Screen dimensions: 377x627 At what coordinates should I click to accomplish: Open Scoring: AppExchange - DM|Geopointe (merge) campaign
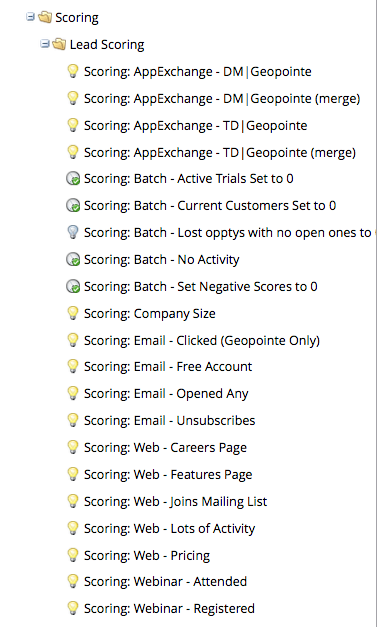click(222, 99)
